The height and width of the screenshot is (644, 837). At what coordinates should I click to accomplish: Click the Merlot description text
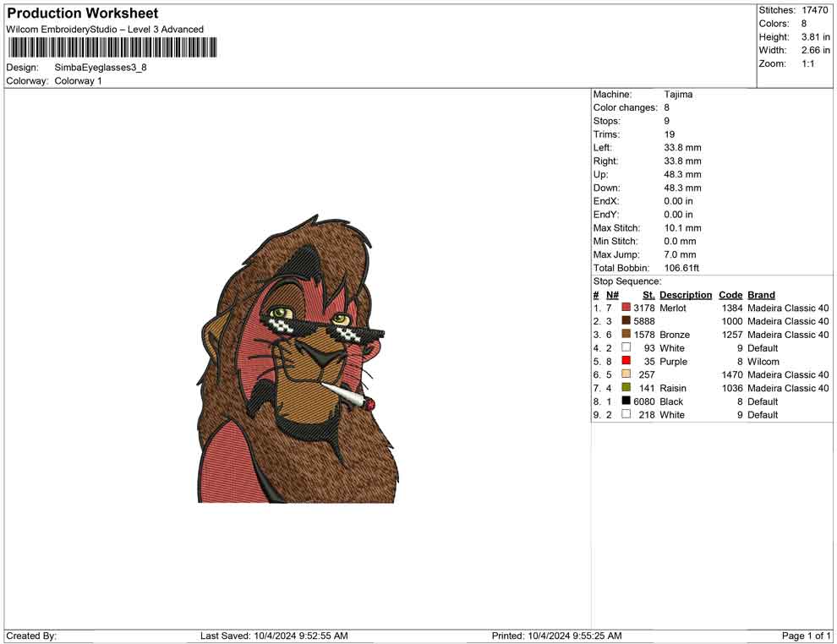click(x=673, y=308)
